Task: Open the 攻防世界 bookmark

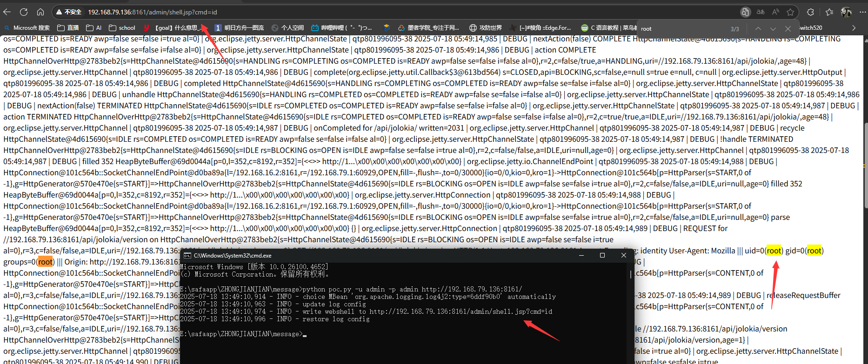Action: pos(486,28)
